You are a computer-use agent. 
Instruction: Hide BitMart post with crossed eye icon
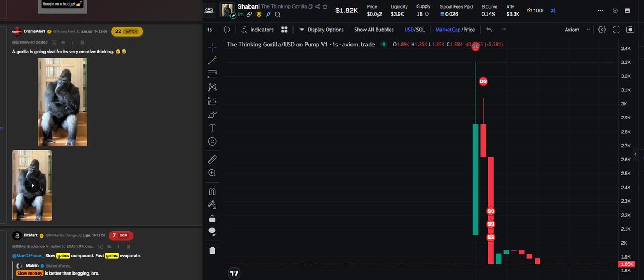click(x=108, y=246)
